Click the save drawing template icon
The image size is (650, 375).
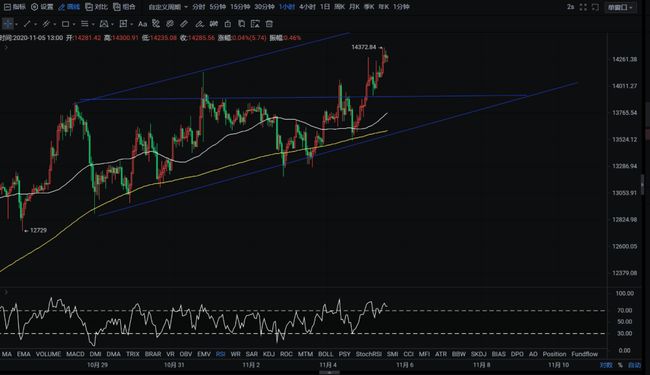tap(241, 24)
